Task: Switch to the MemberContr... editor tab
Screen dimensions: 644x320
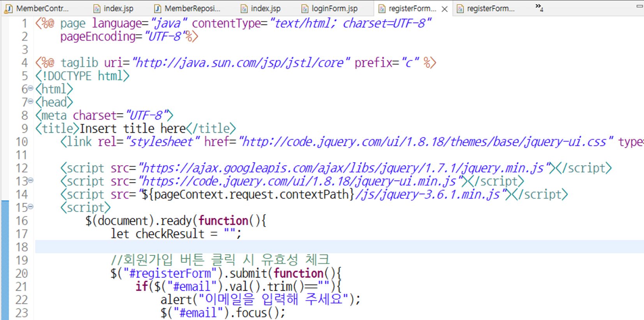Action: point(37,8)
